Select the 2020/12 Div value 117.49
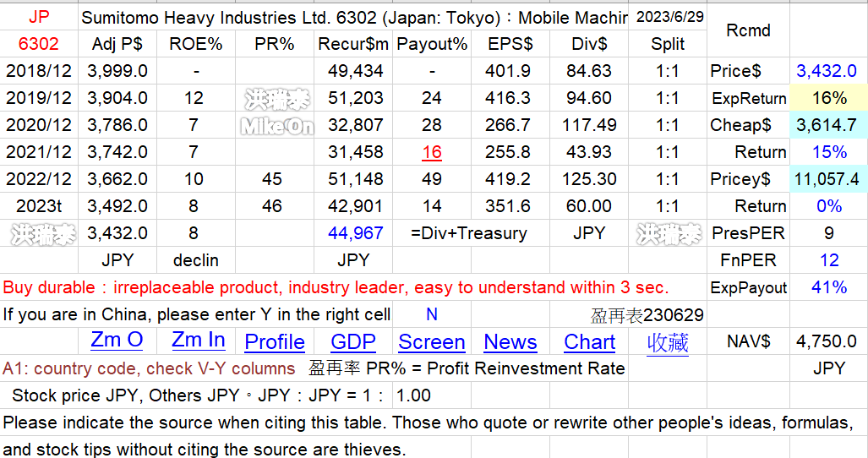 pyautogui.click(x=590, y=125)
